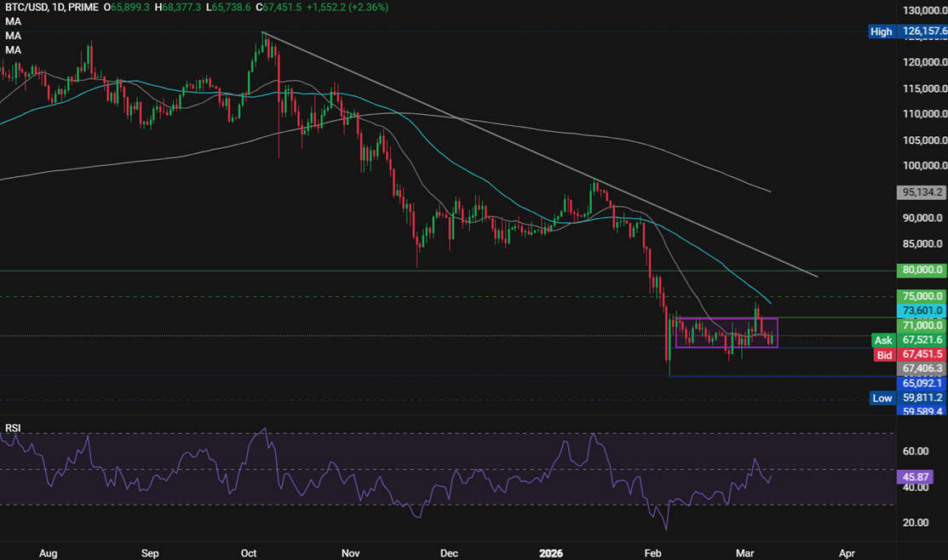
Task: Click the green 80,000.0 price level label
Action: coord(921,269)
